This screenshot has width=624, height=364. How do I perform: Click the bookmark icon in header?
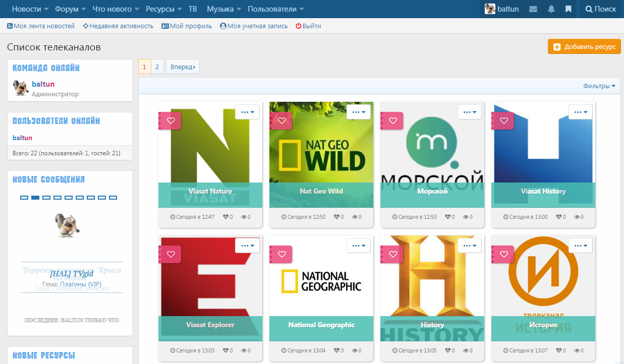[568, 9]
